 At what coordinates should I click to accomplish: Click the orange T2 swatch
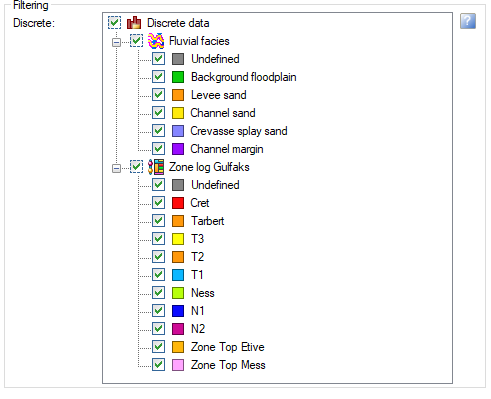tap(178, 257)
